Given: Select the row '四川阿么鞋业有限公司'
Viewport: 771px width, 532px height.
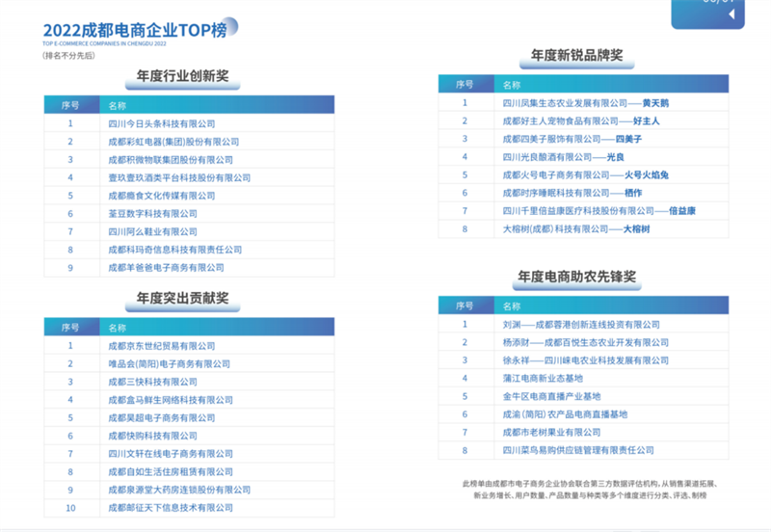Looking at the screenshot, I should pos(189,231).
